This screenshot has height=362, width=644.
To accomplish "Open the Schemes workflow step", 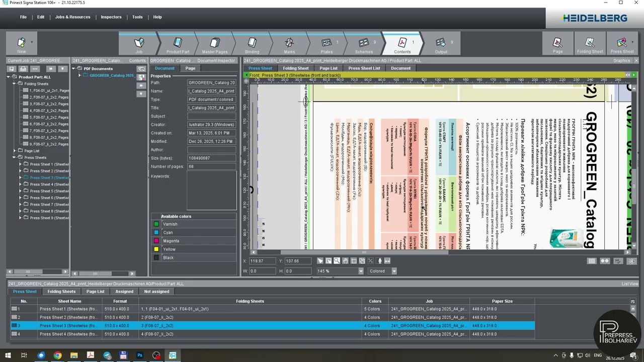I will coord(364,44).
